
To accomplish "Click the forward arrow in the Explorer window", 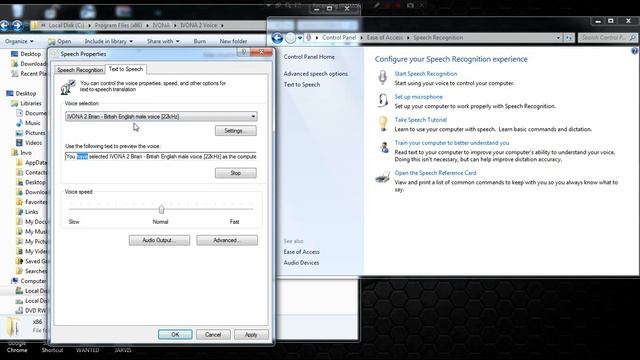I will pos(17,26).
